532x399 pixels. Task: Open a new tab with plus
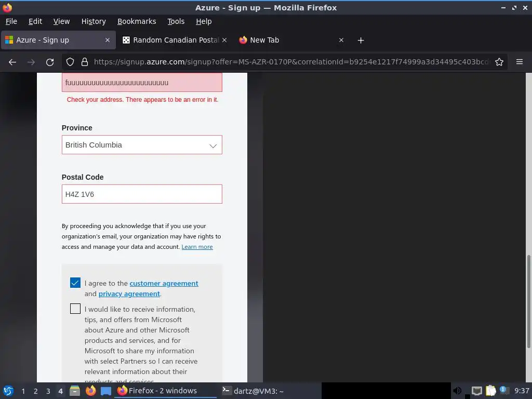361,41
